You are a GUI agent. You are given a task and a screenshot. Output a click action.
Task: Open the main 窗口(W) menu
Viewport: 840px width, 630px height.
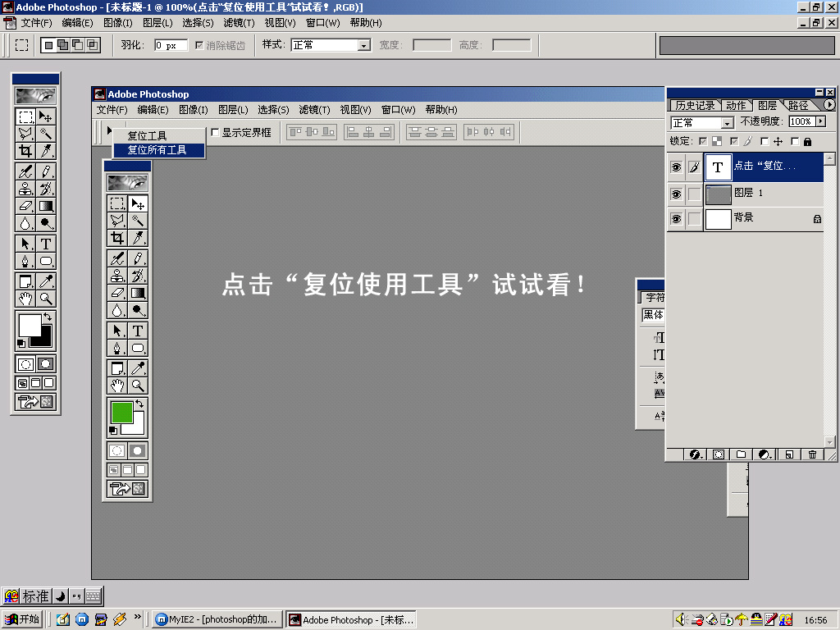click(x=322, y=23)
